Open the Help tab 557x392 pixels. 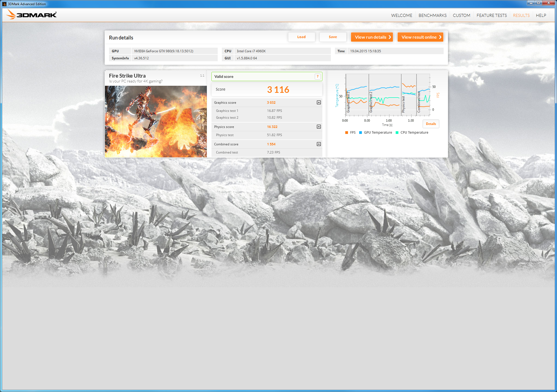tap(541, 16)
